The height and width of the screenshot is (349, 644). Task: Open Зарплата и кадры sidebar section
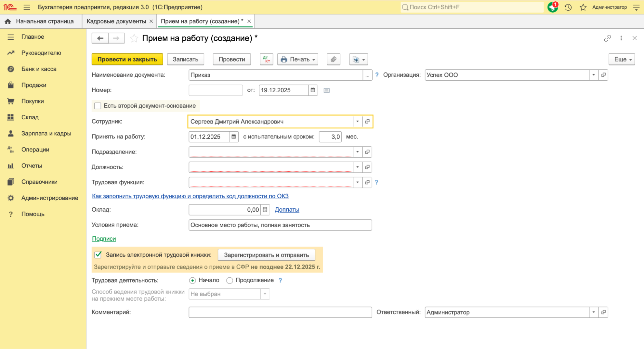46,134
